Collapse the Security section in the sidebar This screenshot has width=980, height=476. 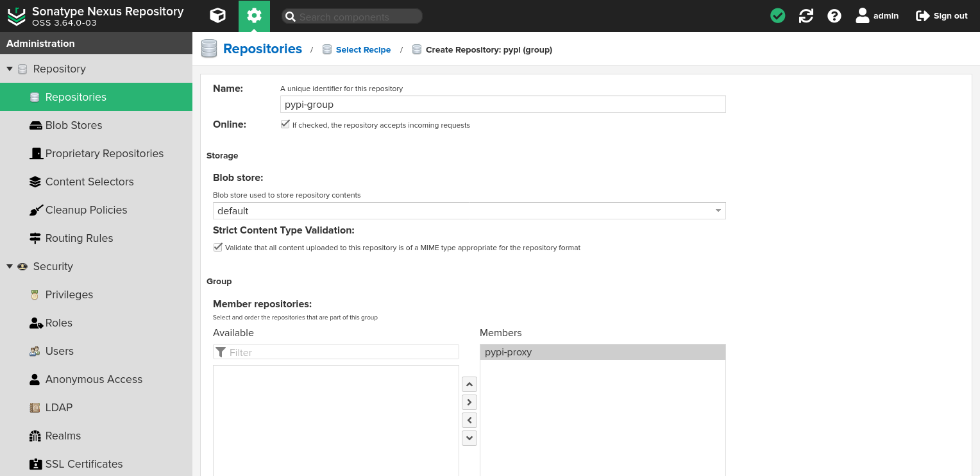coord(9,266)
